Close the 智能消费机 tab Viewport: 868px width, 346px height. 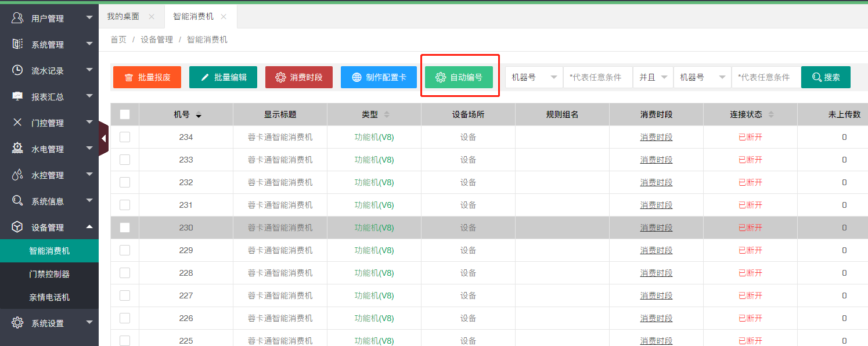pos(224,17)
